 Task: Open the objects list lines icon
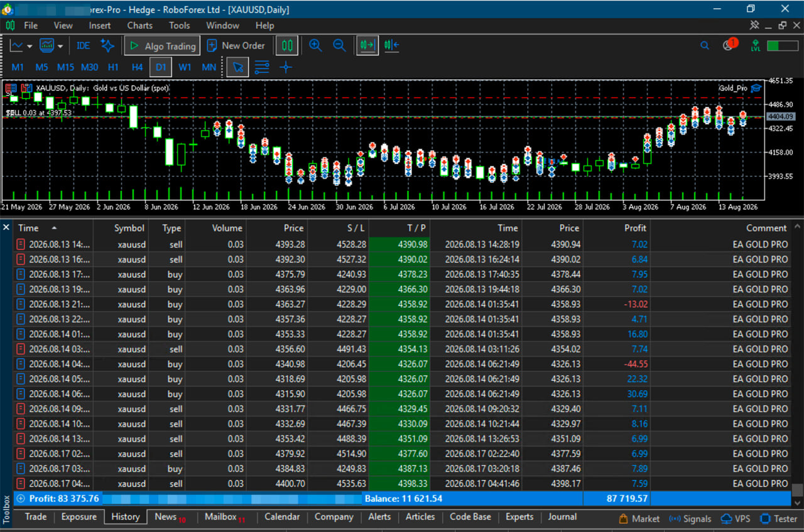click(262, 67)
